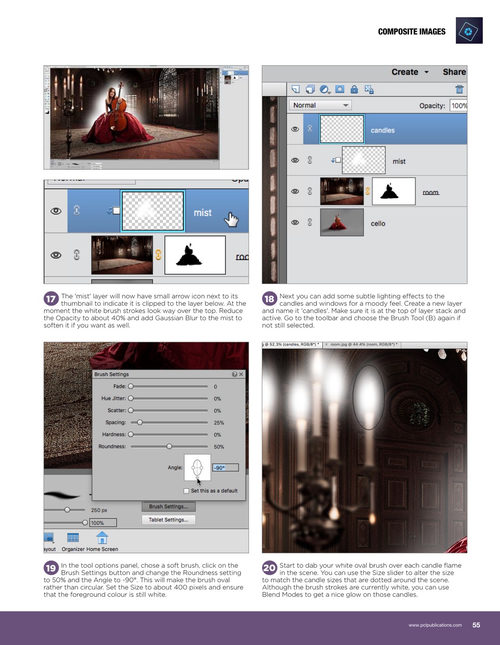
Task: Click the mask link chain on room layer
Action: click(x=368, y=191)
